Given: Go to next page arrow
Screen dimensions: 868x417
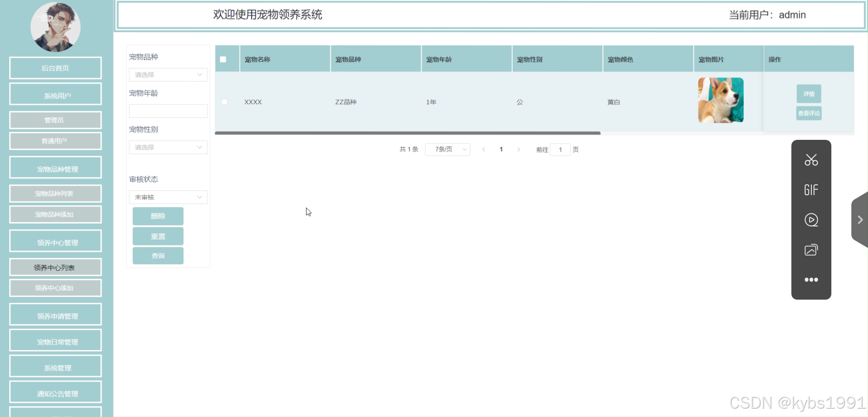Looking at the screenshot, I should [x=519, y=149].
